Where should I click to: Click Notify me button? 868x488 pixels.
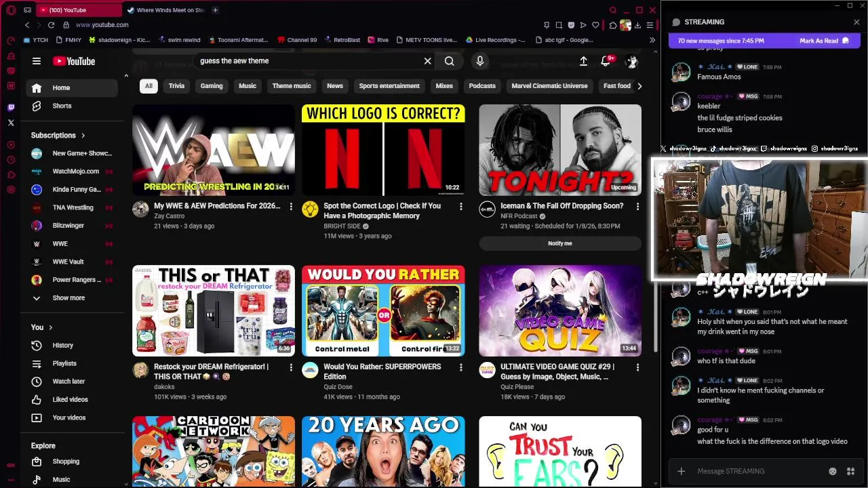(x=560, y=243)
